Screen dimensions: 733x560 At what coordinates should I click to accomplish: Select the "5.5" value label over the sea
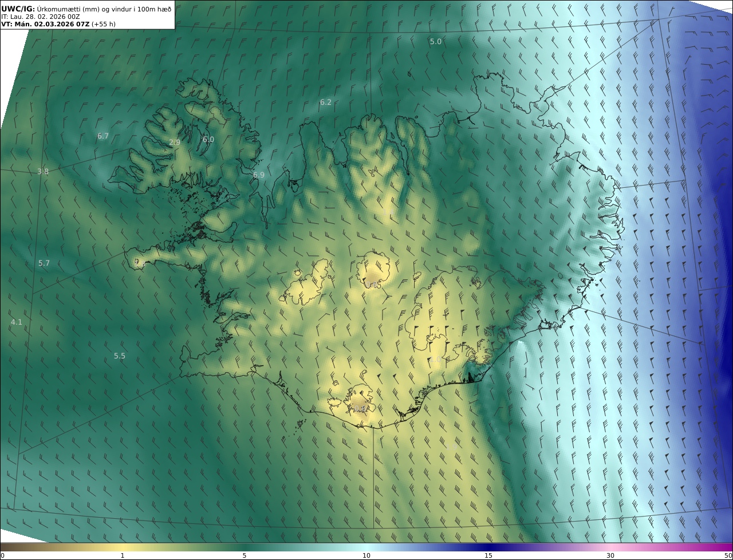tap(119, 356)
